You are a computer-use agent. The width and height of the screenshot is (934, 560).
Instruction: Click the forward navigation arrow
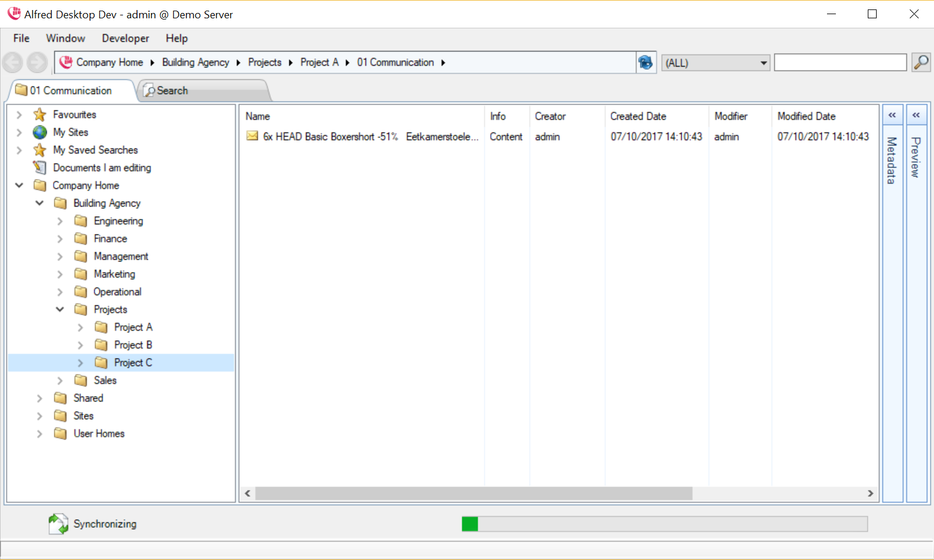click(37, 63)
